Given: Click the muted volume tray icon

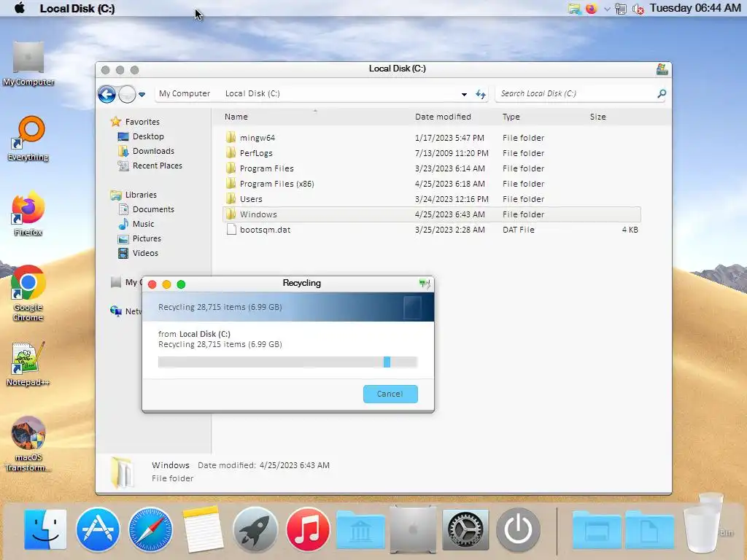Looking at the screenshot, I should [638, 9].
